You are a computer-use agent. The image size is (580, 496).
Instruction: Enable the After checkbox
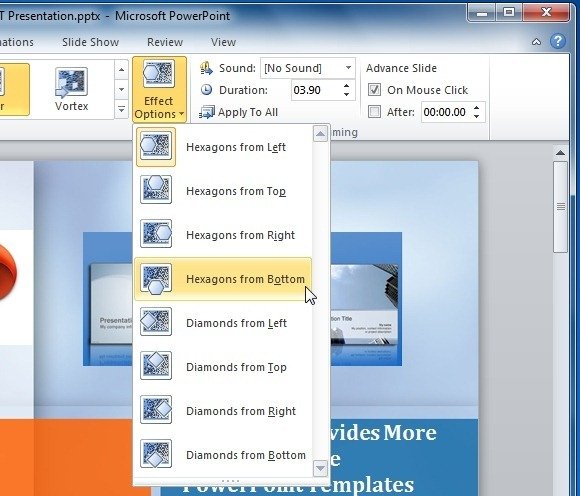(x=374, y=112)
